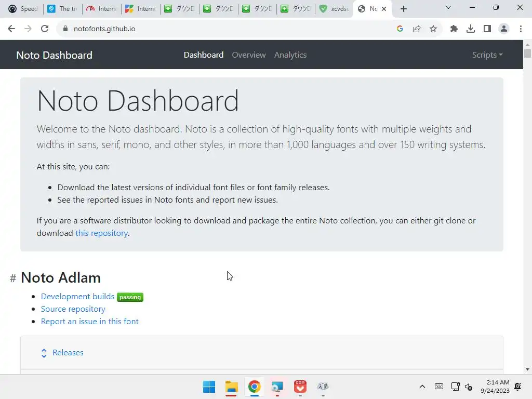
Task: Open a new browser tab
Action: [x=403, y=9]
